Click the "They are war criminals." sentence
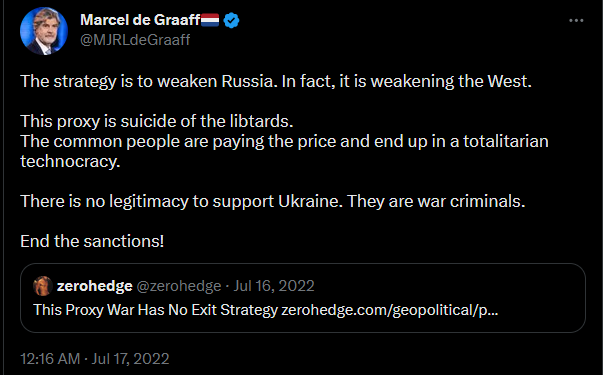 point(436,201)
